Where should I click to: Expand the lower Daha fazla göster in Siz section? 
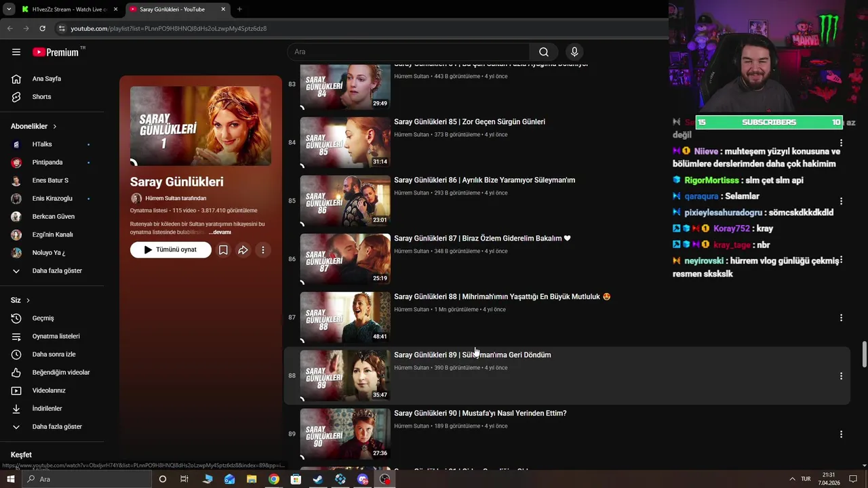tap(53, 426)
